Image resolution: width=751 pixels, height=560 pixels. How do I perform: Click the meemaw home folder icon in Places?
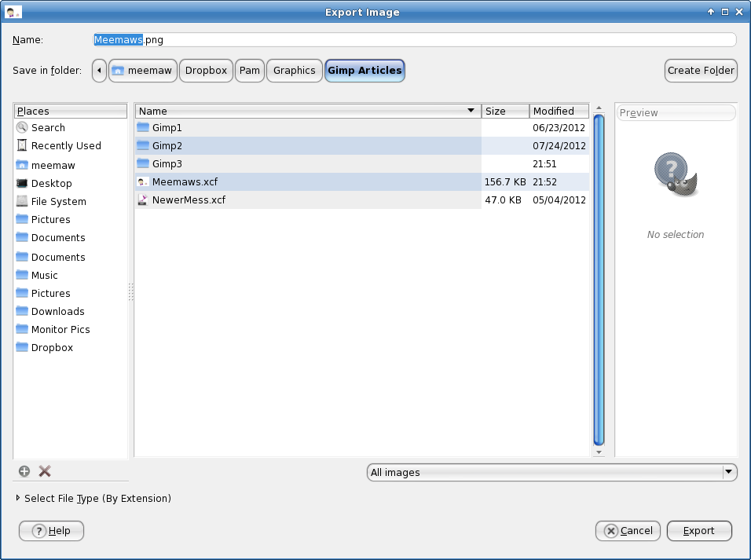pos(22,165)
